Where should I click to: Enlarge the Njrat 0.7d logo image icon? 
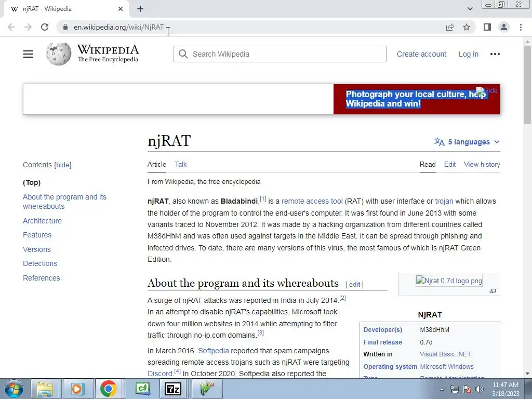pos(493,291)
